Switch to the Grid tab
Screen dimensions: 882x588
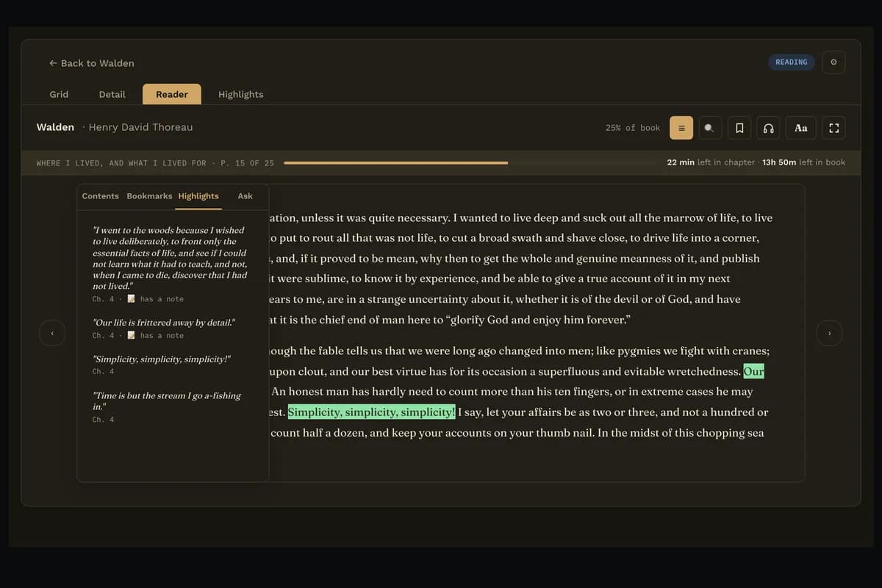pyautogui.click(x=59, y=94)
